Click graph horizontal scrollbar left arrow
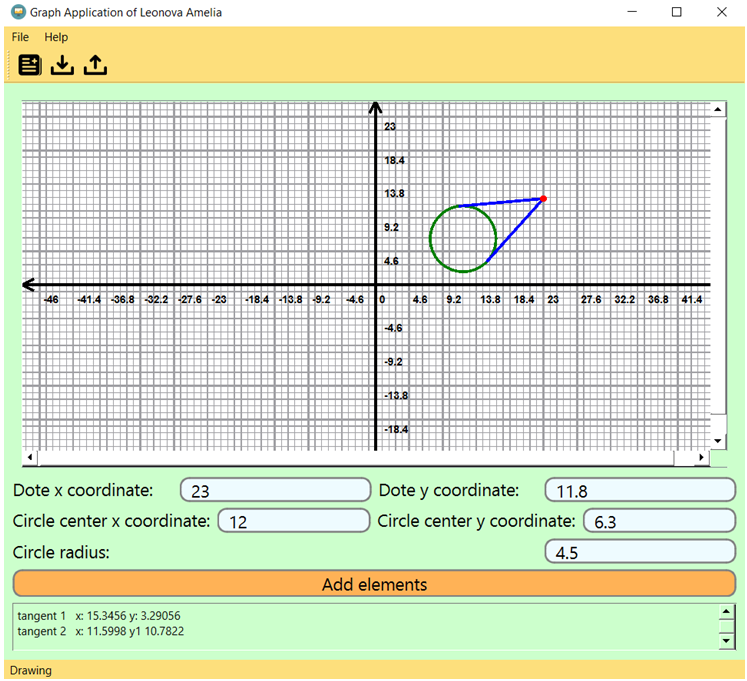Screen dimensions: 747x681 pos(30,457)
